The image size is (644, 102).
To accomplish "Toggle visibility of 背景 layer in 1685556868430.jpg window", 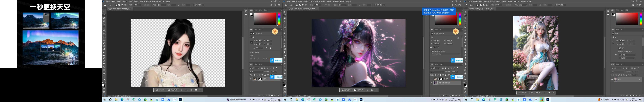I will click(x=612, y=80).
